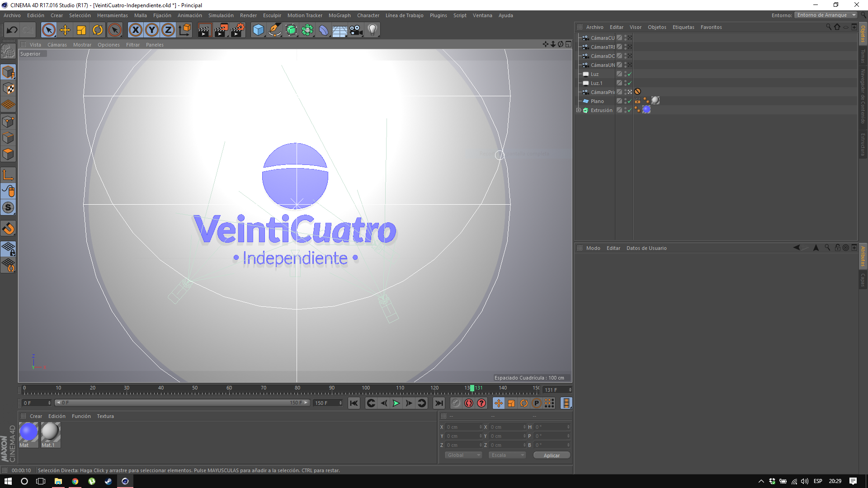Toggle visibility dots for CámaraTRE

[x=625, y=47]
